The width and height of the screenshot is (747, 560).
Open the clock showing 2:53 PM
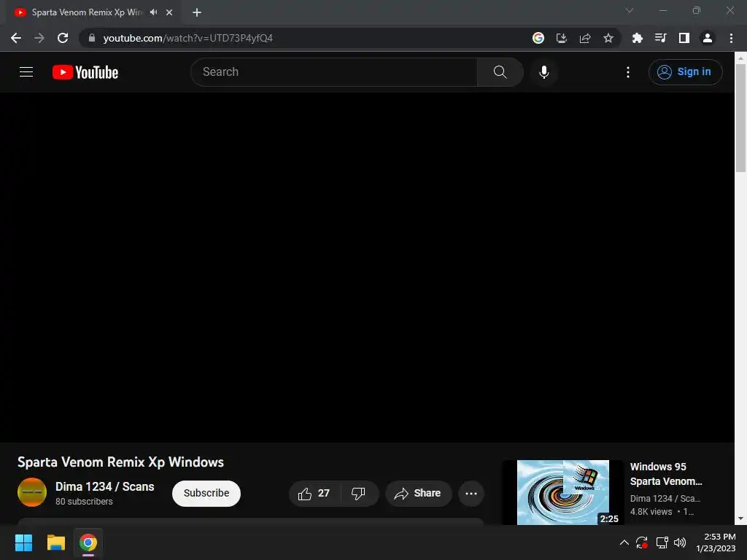[x=716, y=542]
